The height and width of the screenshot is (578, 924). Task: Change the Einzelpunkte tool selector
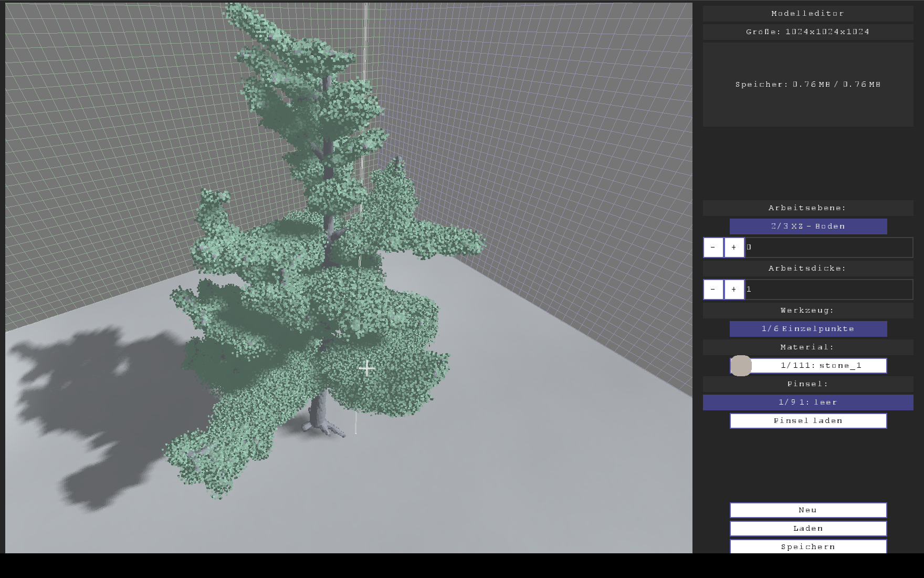click(x=808, y=329)
